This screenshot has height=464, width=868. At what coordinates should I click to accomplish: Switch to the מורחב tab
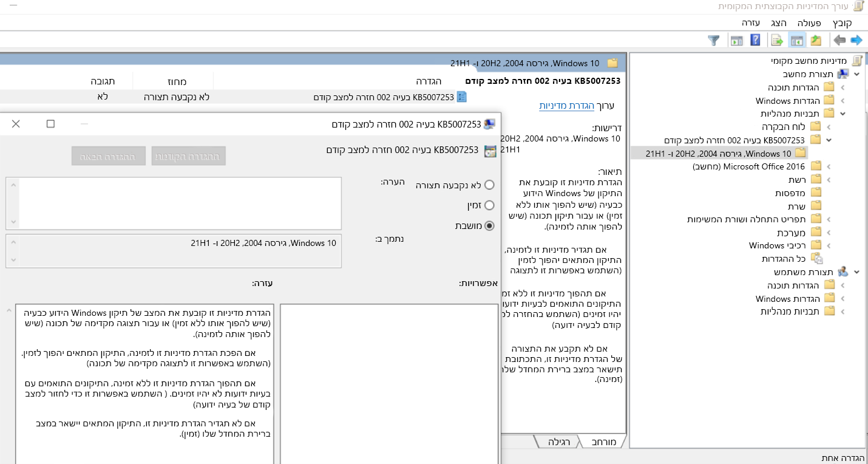[603, 442]
